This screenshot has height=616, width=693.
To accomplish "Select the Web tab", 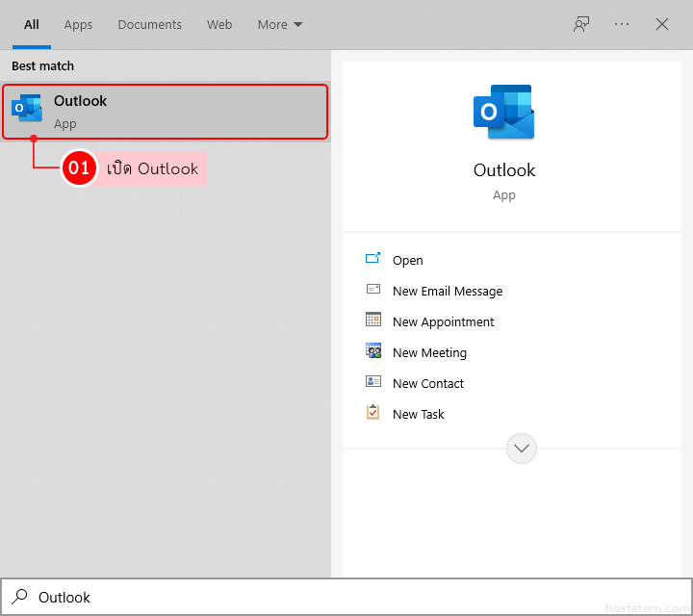I will pos(219,24).
